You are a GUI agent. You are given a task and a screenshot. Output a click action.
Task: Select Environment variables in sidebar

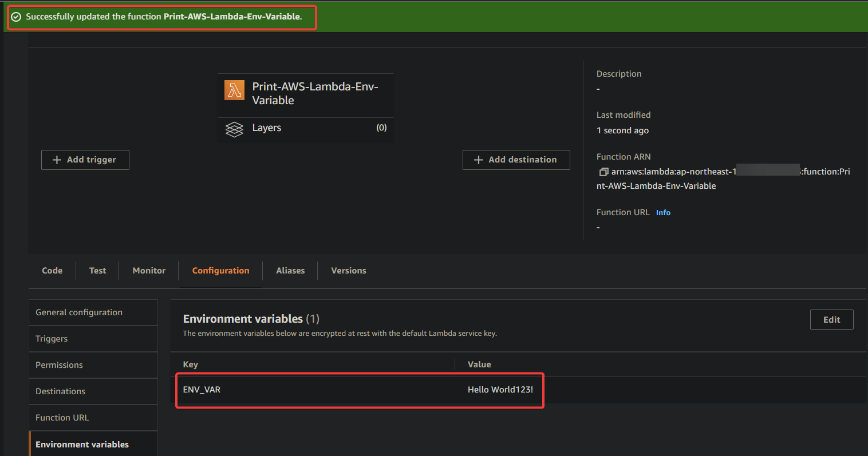click(93, 444)
